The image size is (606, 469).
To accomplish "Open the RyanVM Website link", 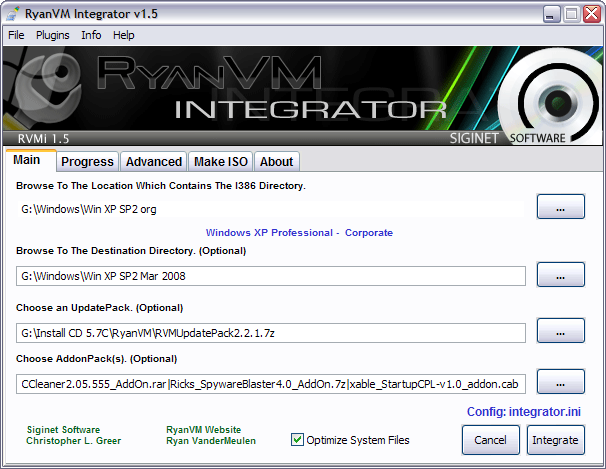I will (204, 430).
